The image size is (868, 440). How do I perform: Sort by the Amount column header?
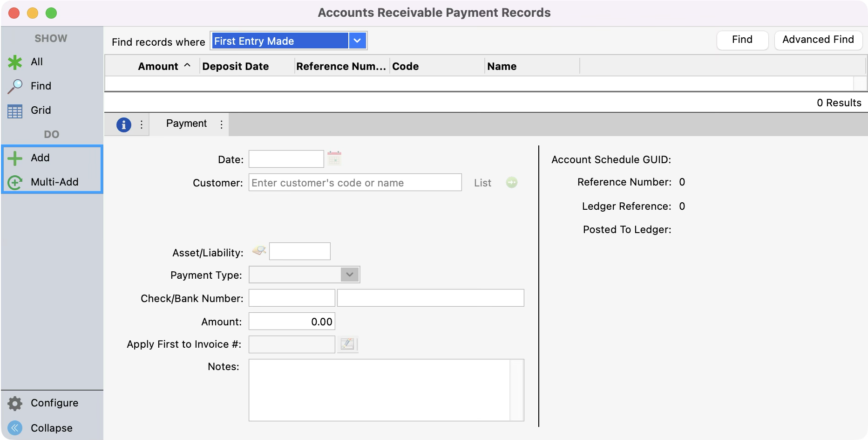[x=153, y=66]
